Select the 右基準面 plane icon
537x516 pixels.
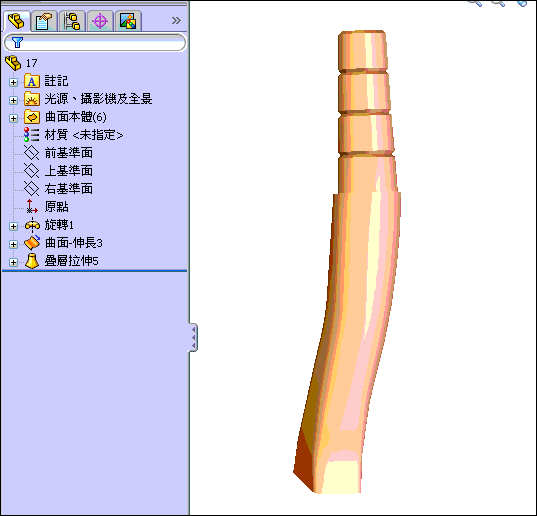[32, 189]
